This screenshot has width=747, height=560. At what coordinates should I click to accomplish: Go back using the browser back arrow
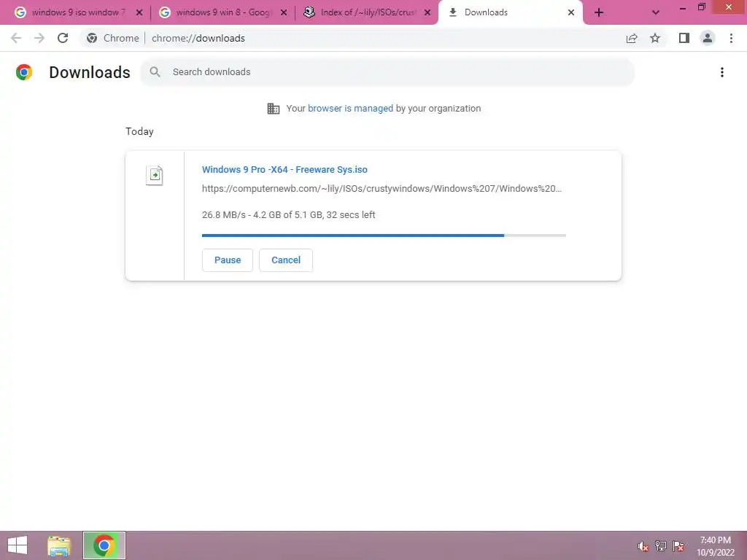(16, 38)
